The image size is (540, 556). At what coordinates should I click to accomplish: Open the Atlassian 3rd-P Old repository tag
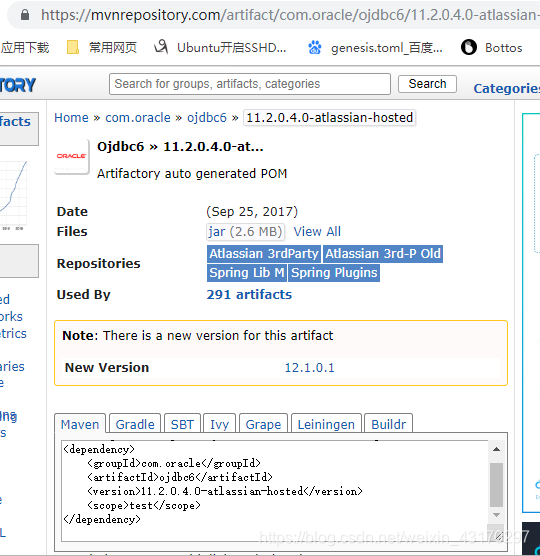(383, 254)
